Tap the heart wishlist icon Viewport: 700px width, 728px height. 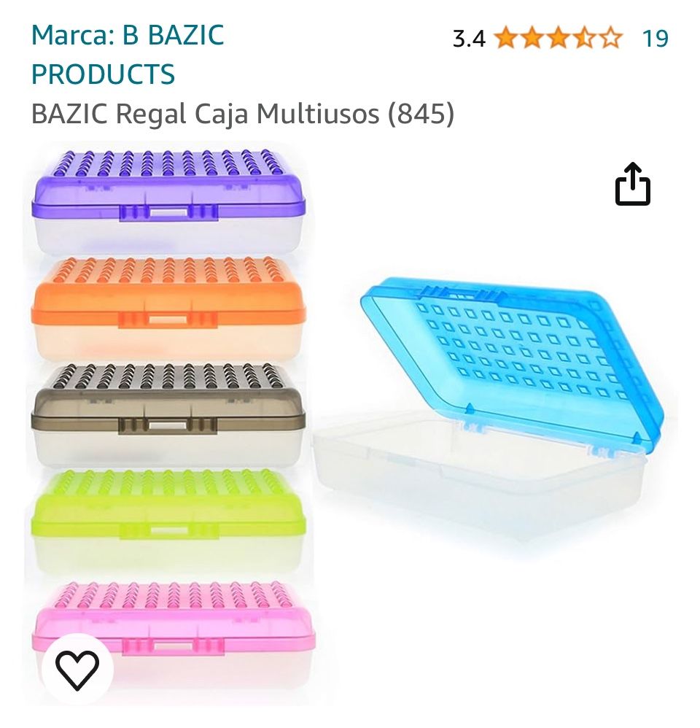tap(77, 670)
